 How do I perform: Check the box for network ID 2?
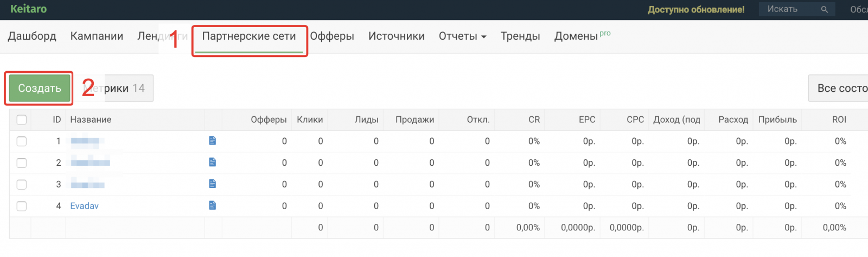(22, 163)
